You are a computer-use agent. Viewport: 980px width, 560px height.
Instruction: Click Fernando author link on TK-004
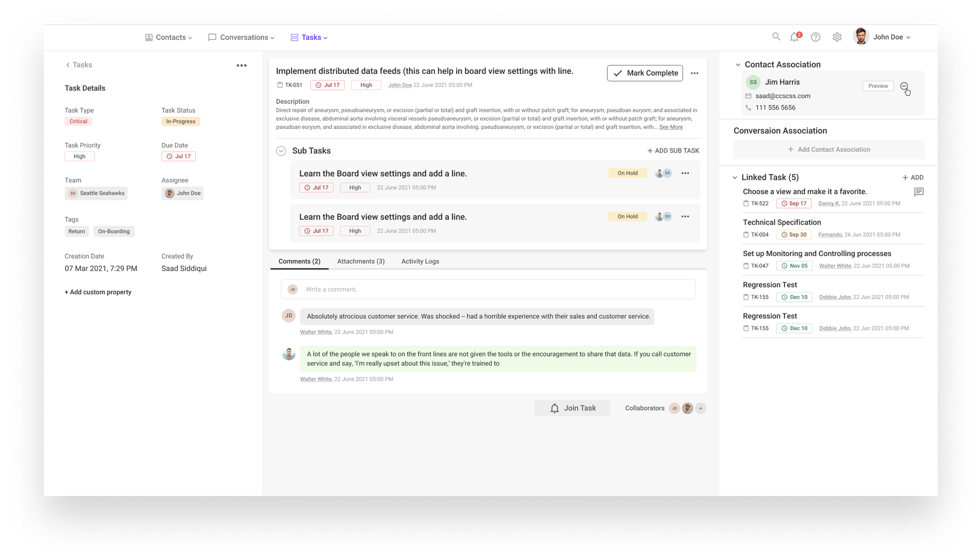click(829, 235)
